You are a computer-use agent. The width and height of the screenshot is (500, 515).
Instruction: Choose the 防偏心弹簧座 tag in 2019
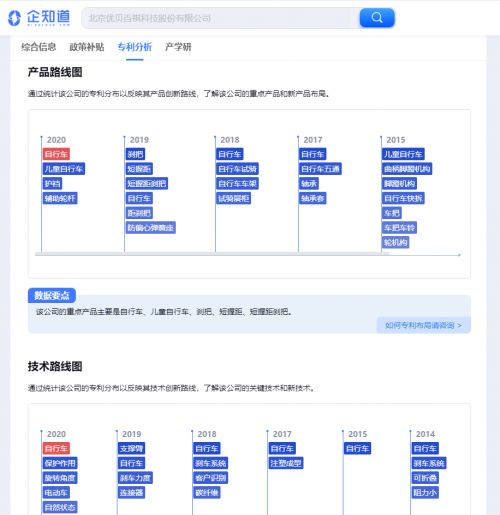[x=151, y=228]
